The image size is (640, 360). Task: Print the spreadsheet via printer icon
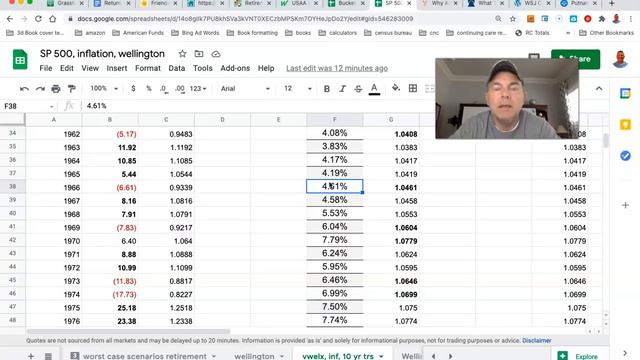(56, 89)
